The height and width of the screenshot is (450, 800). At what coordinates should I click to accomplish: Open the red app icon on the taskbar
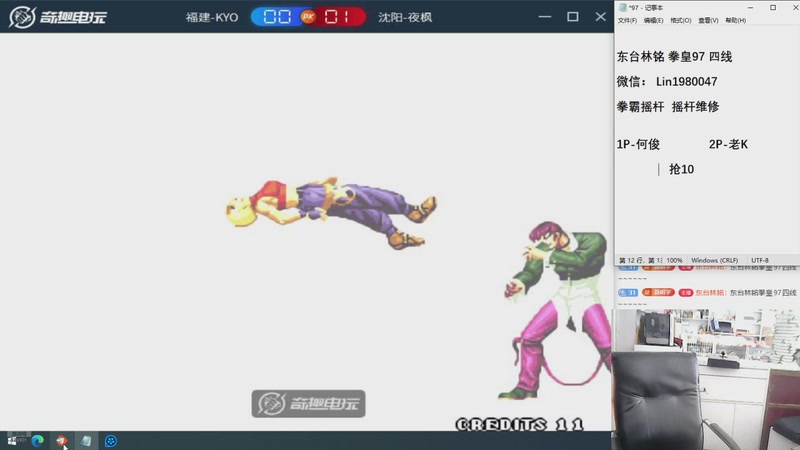[x=62, y=441]
